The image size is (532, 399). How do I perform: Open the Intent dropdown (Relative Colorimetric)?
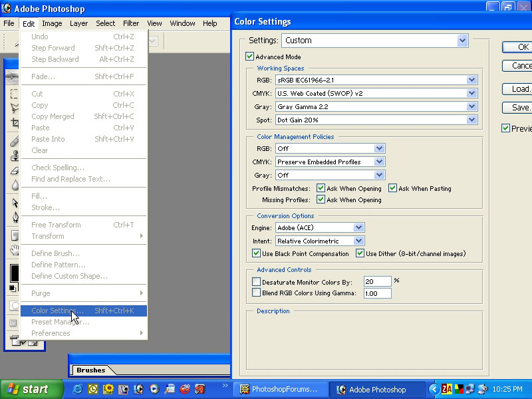pos(358,241)
